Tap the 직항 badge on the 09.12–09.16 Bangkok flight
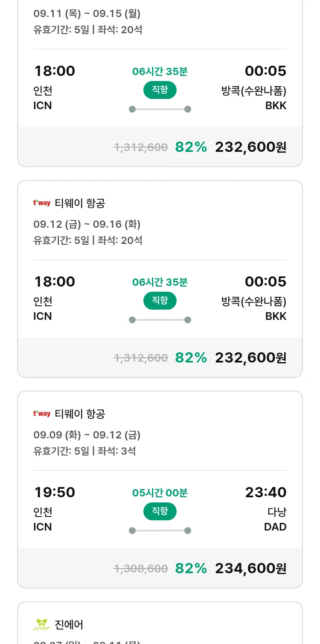320x644 pixels. (160, 301)
